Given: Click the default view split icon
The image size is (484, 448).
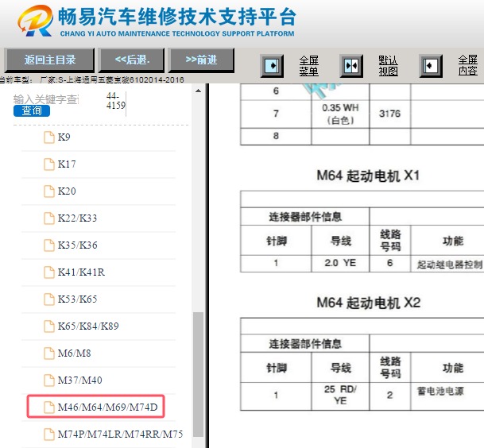Looking at the screenshot, I should tap(351, 66).
